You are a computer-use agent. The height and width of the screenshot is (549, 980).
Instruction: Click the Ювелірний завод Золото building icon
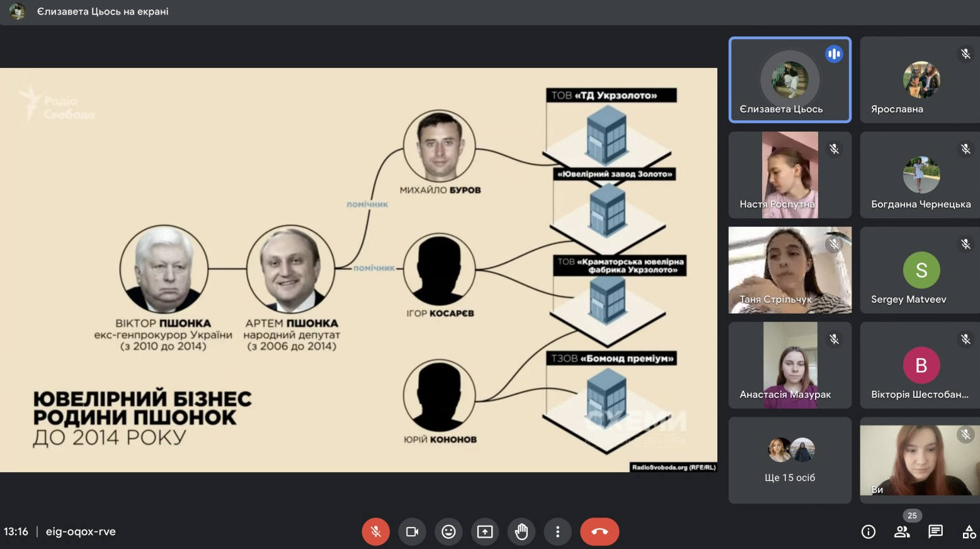pyautogui.click(x=608, y=211)
